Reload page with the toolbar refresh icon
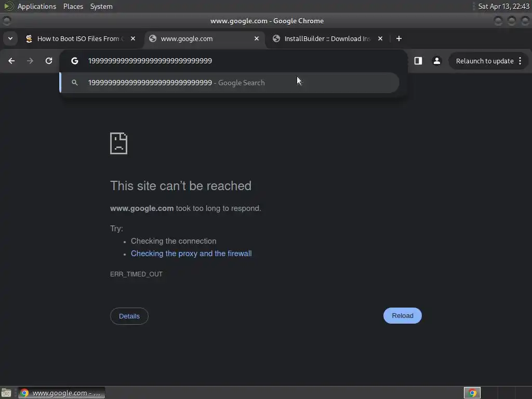This screenshot has width=532, height=399. (49, 61)
